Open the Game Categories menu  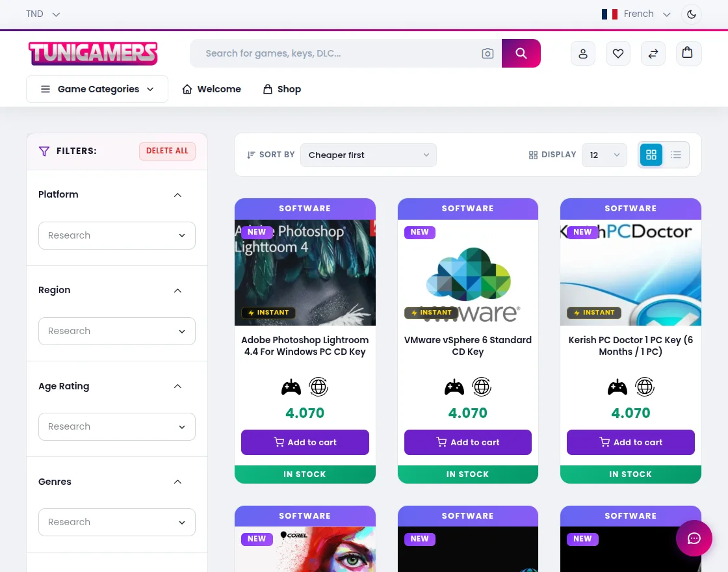point(97,89)
